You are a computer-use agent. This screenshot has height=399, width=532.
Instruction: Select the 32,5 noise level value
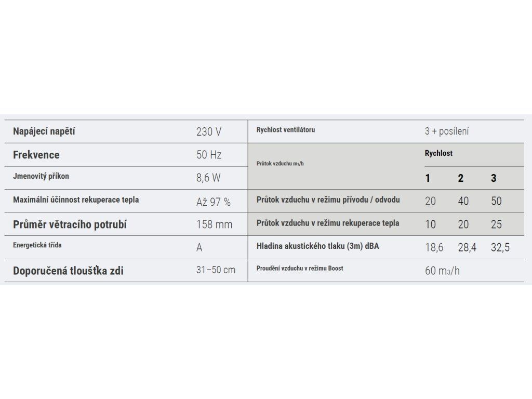(500, 247)
